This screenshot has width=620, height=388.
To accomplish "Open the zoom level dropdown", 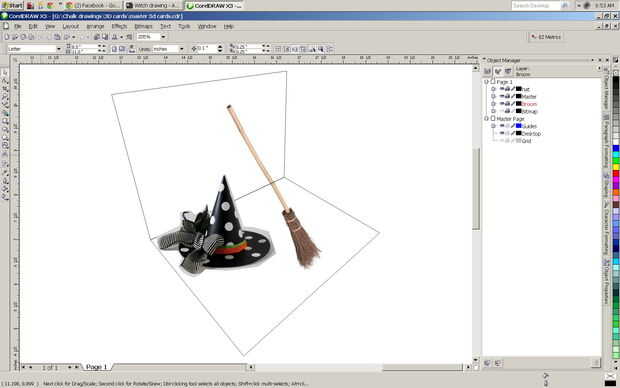I will [x=163, y=37].
